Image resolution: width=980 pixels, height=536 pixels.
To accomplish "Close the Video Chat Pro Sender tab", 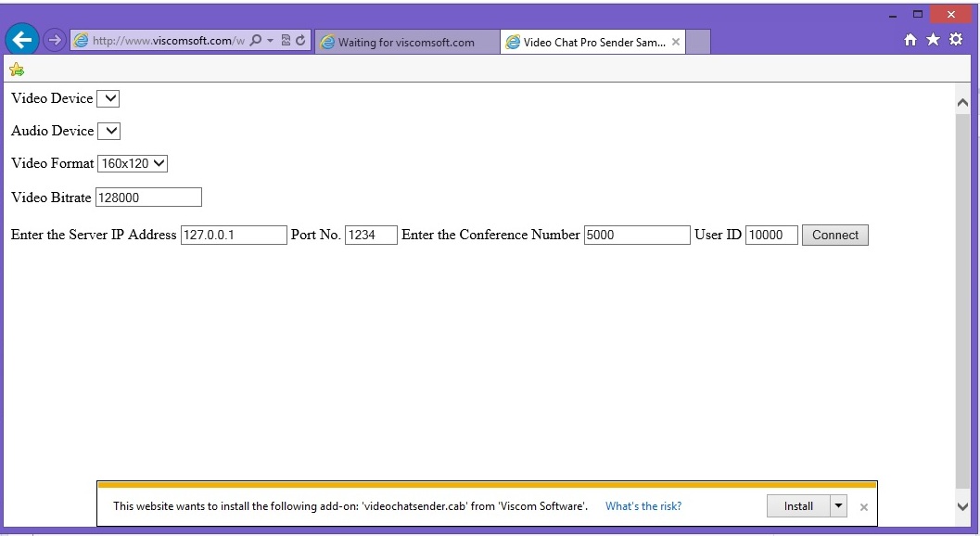I will tap(676, 42).
